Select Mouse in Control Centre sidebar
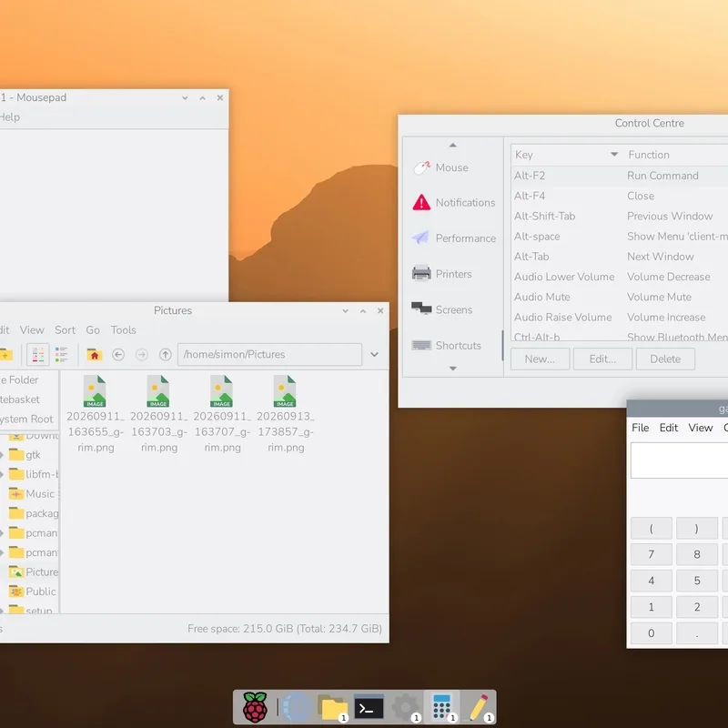Image resolution: width=728 pixels, height=728 pixels. [452, 167]
